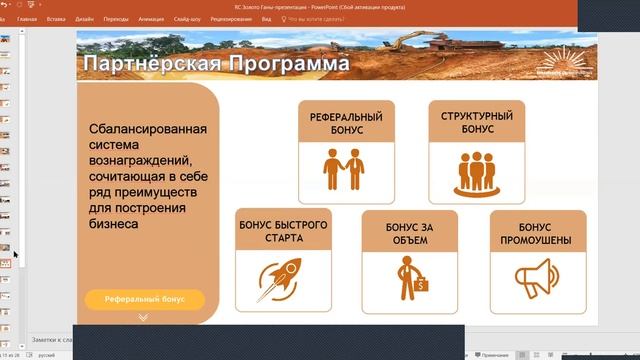
Task: Switch to Reading view icon in status bar
Action: coord(551,355)
